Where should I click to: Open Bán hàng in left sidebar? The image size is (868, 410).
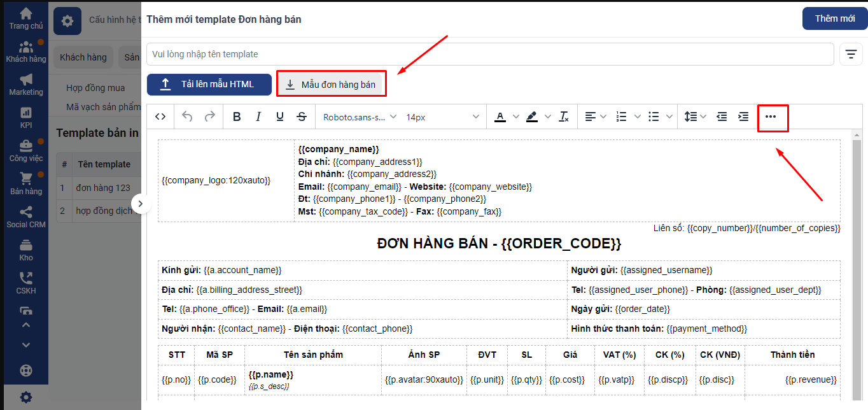click(26, 183)
